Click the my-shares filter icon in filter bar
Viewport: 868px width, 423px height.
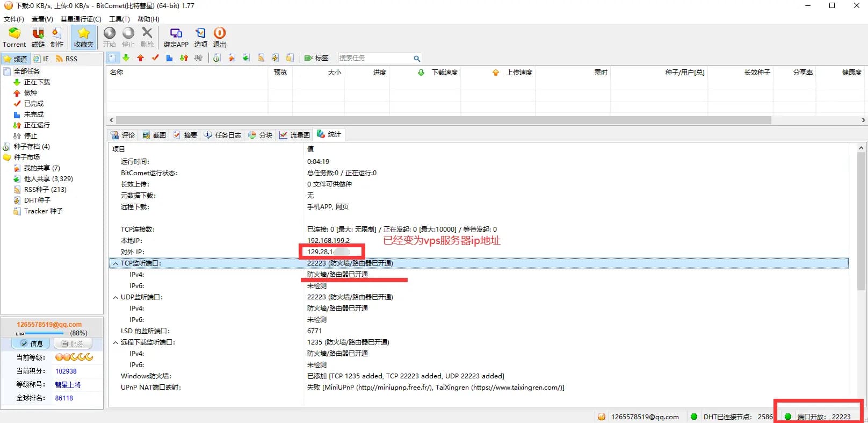tap(232, 58)
